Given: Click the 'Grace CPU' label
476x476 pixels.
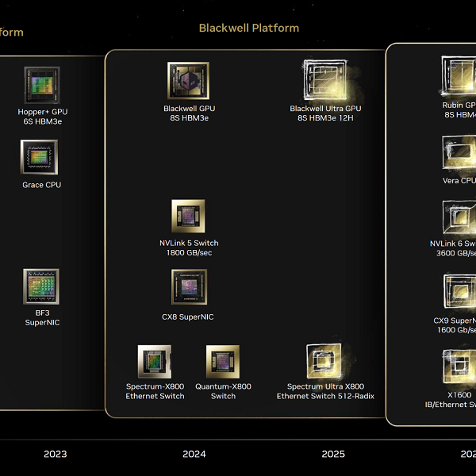Looking at the screenshot, I should pyautogui.click(x=41, y=185).
